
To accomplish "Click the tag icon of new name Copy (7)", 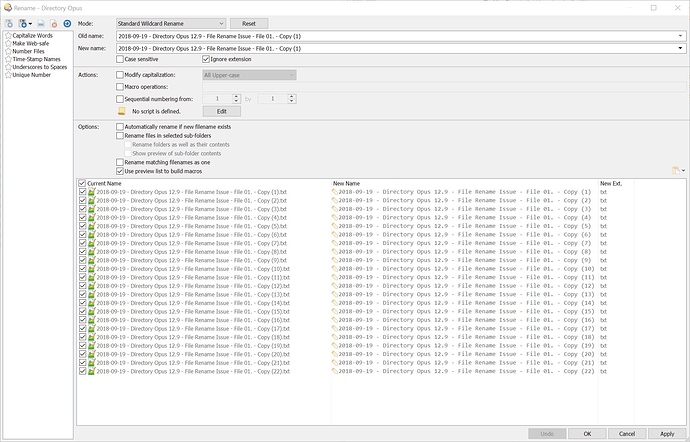I will [x=334, y=243].
